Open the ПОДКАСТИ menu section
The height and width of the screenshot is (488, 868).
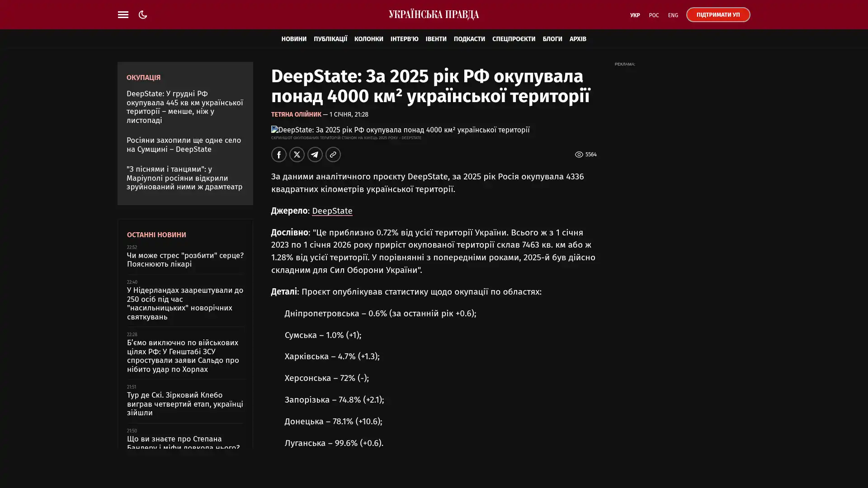coord(469,39)
